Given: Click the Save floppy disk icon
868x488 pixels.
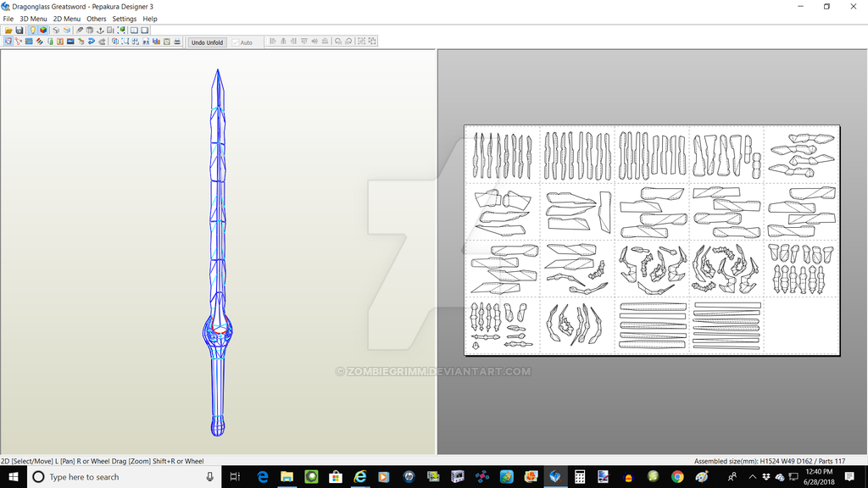Looking at the screenshot, I should point(19,30).
